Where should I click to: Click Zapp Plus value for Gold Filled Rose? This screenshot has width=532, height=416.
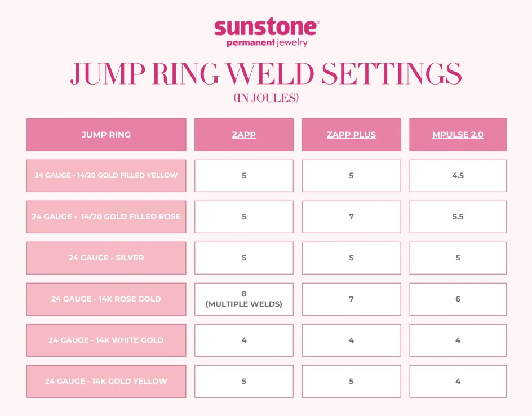(351, 216)
